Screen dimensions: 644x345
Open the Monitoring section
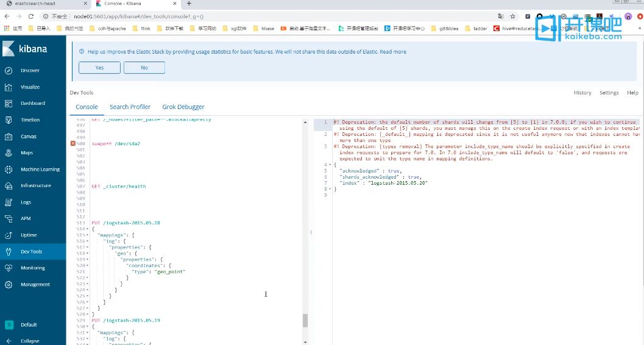[32, 268]
